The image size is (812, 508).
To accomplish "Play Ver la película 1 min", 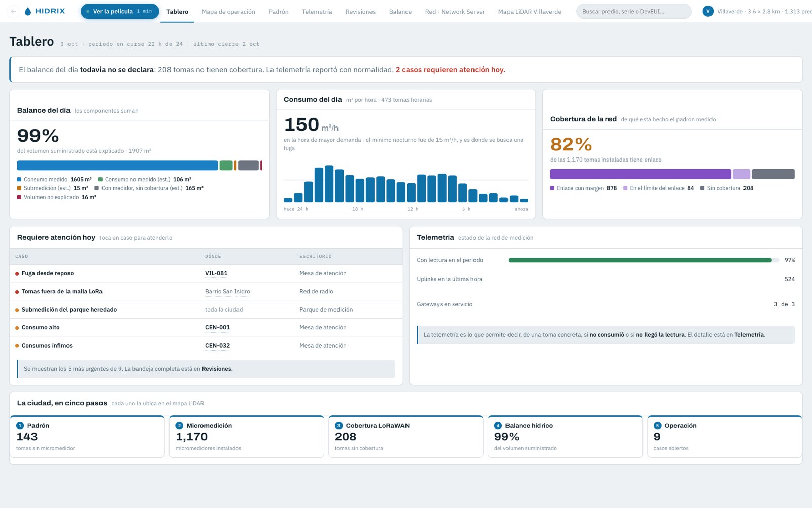I will 120,11.
